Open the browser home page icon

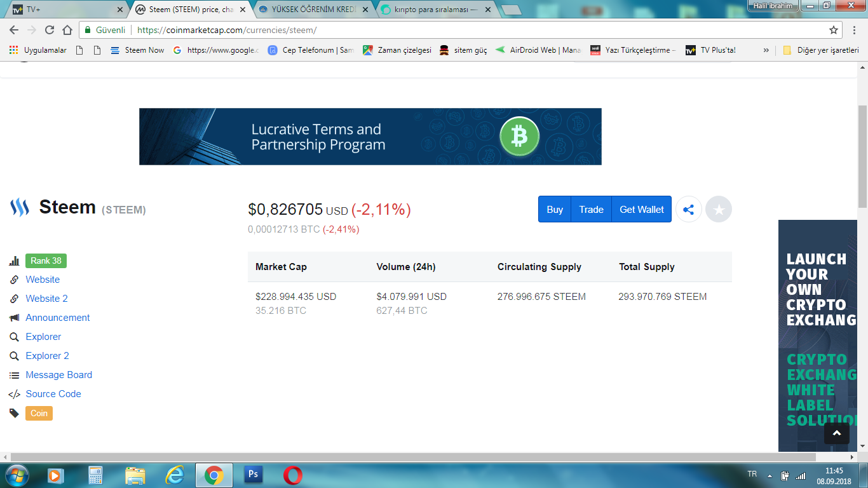pos(67,30)
